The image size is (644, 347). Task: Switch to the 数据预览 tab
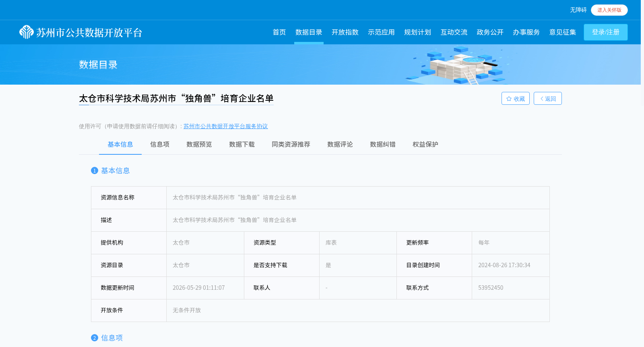199,144
